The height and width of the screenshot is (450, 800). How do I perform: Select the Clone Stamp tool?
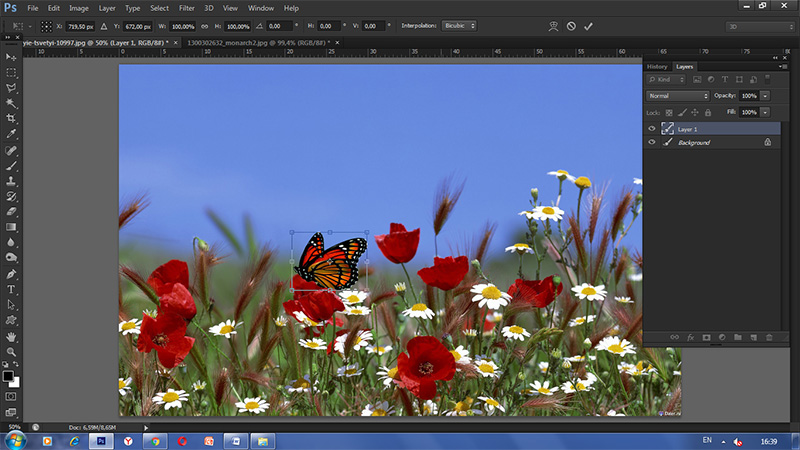point(11,181)
